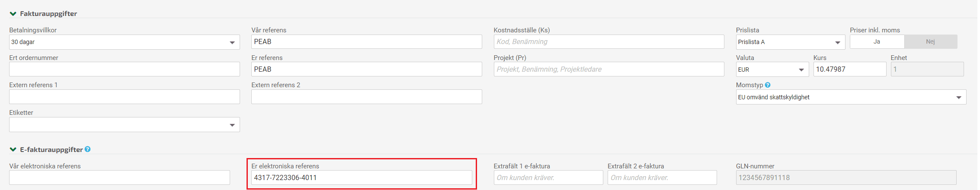Focus the Kostnadsställe input field
Viewport: 980px width, 190px height.
tap(609, 42)
